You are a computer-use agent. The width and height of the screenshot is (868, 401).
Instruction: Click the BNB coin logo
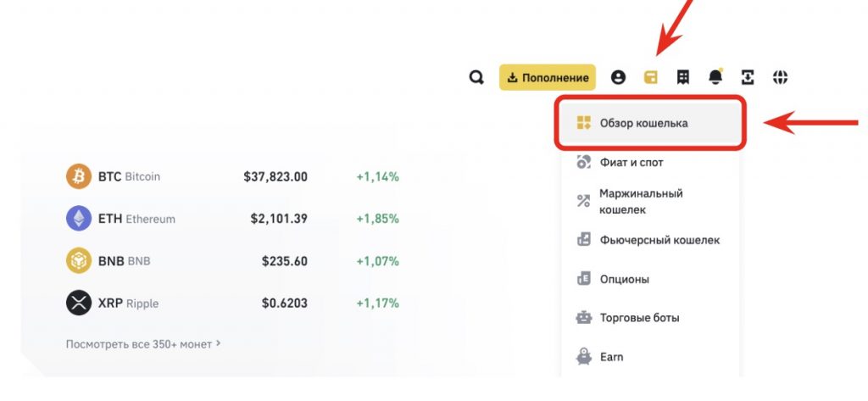pyautogui.click(x=79, y=261)
